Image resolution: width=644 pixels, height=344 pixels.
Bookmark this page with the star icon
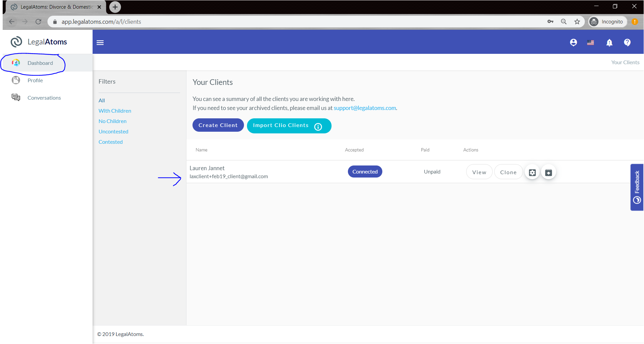click(577, 22)
